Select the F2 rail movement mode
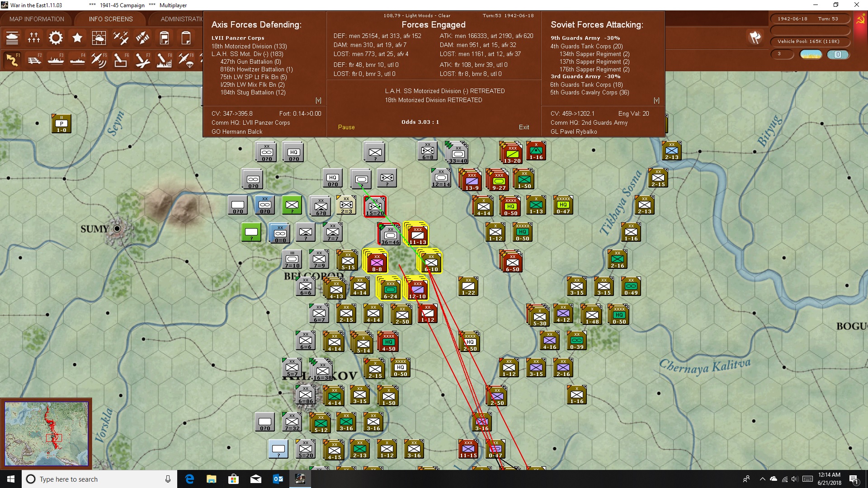The width and height of the screenshot is (868, 488). (x=34, y=60)
